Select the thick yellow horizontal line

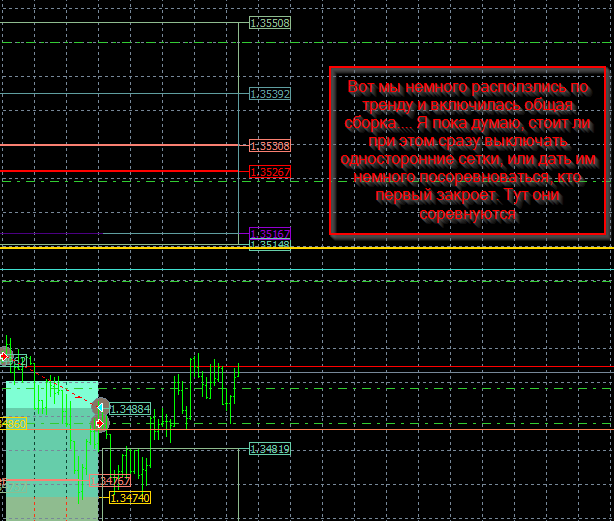click(307, 248)
